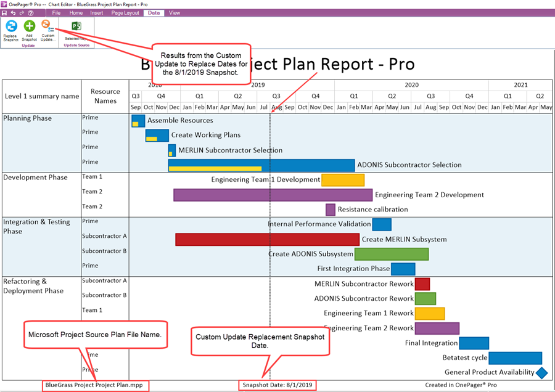The height and width of the screenshot is (392, 555).
Task: Click the Selected file(s) Project icon
Action: point(76,27)
